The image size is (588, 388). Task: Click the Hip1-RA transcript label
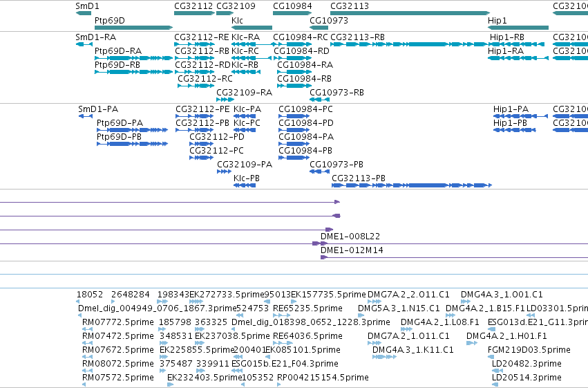point(506,50)
